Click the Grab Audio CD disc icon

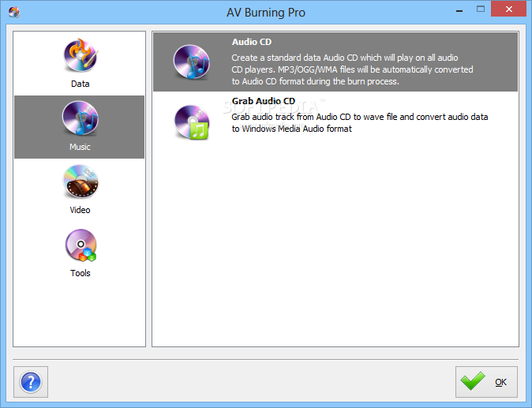192,122
